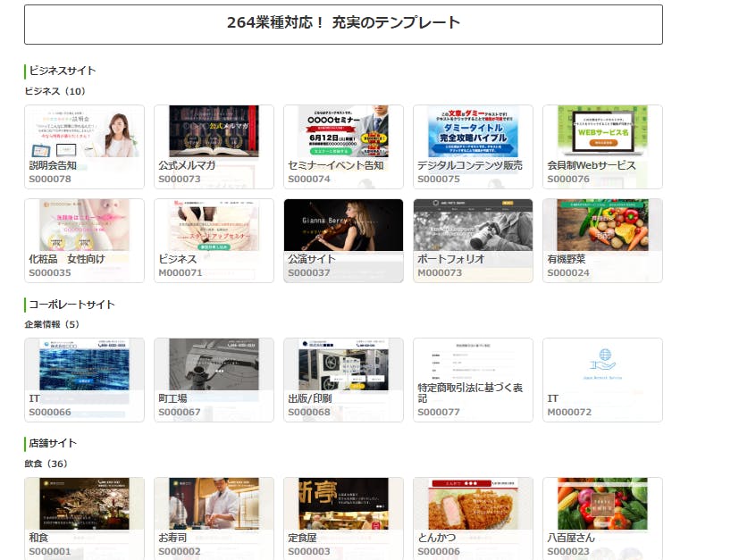
Task: Select the お寿司 template S000002
Action: (x=214, y=518)
